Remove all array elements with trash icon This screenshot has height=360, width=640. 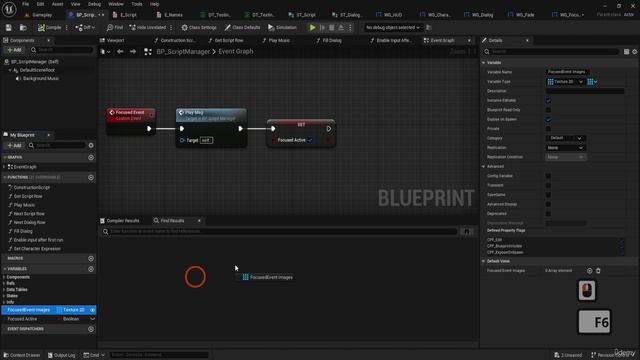coord(598,271)
